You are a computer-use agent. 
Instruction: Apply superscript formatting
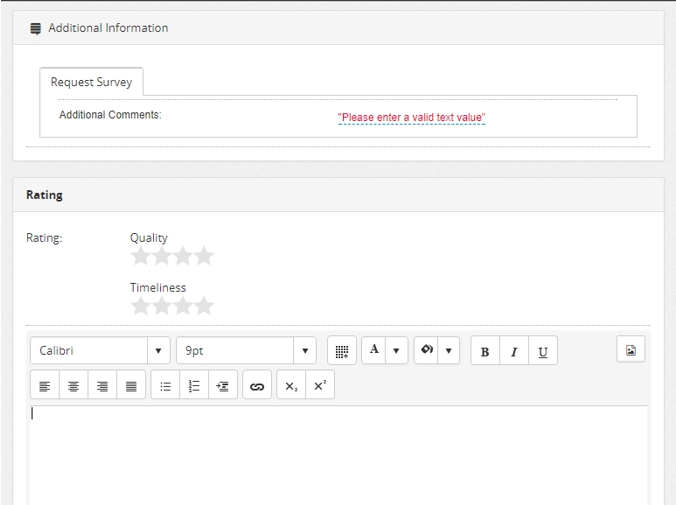[x=319, y=386]
